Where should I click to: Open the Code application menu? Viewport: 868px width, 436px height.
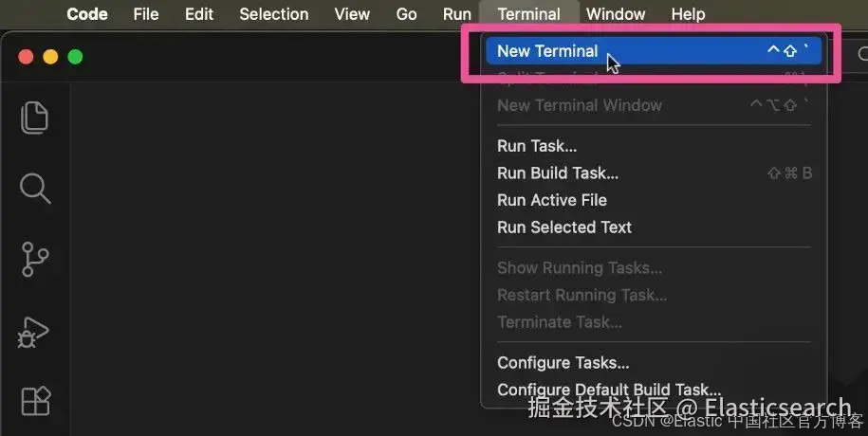tap(87, 14)
